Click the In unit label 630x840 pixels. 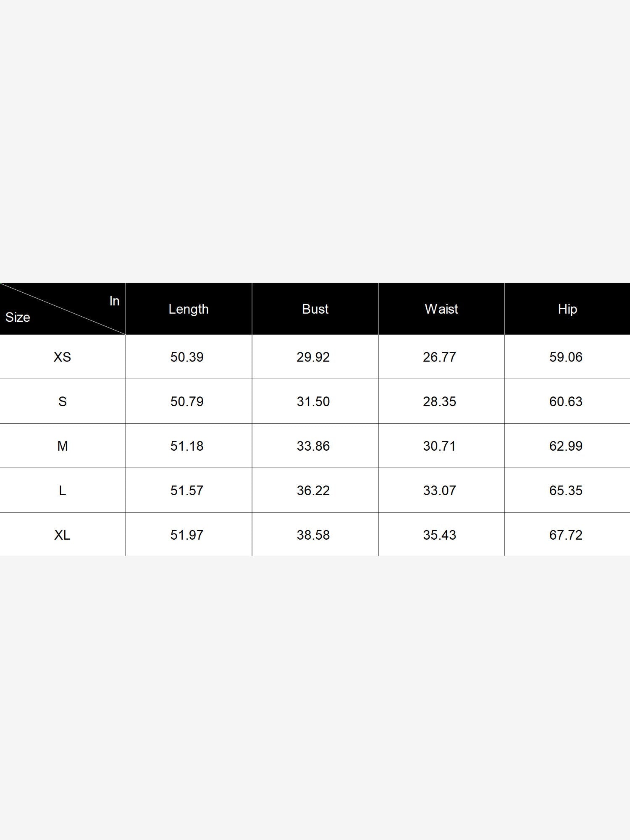tap(114, 301)
